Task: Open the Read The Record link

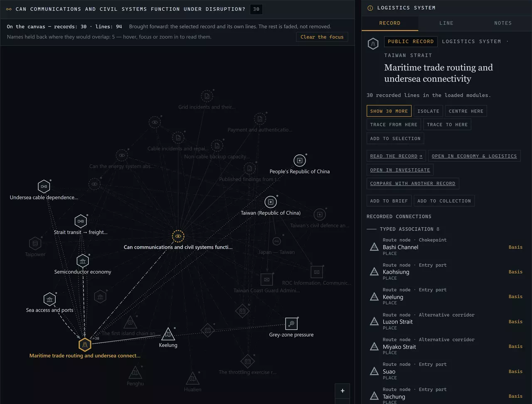Action: click(396, 156)
